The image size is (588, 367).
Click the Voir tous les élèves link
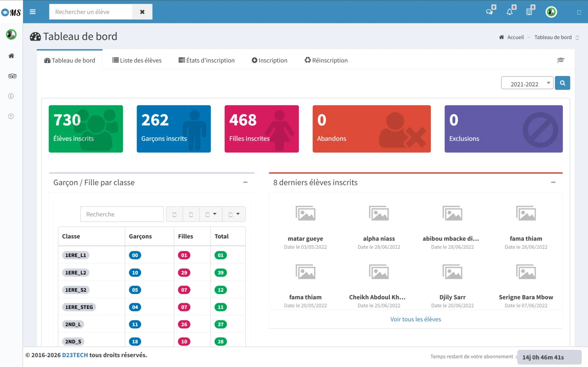(x=415, y=319)
